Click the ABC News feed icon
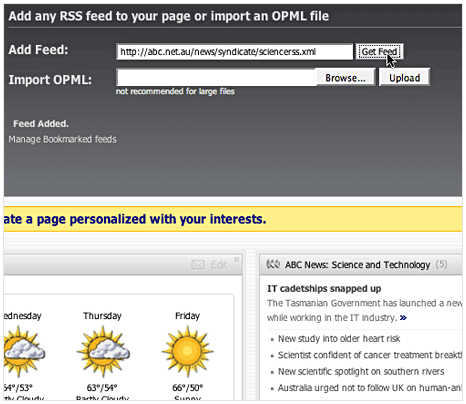 273,264
